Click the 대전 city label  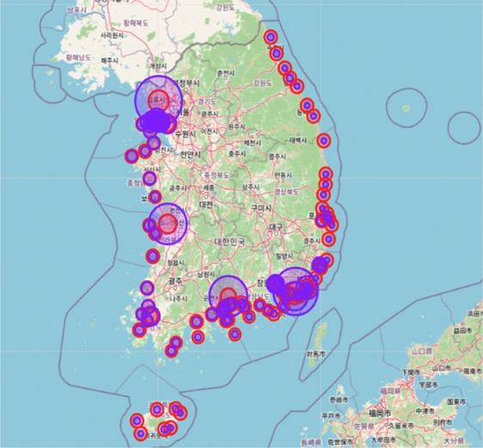(x=205, y=205)
